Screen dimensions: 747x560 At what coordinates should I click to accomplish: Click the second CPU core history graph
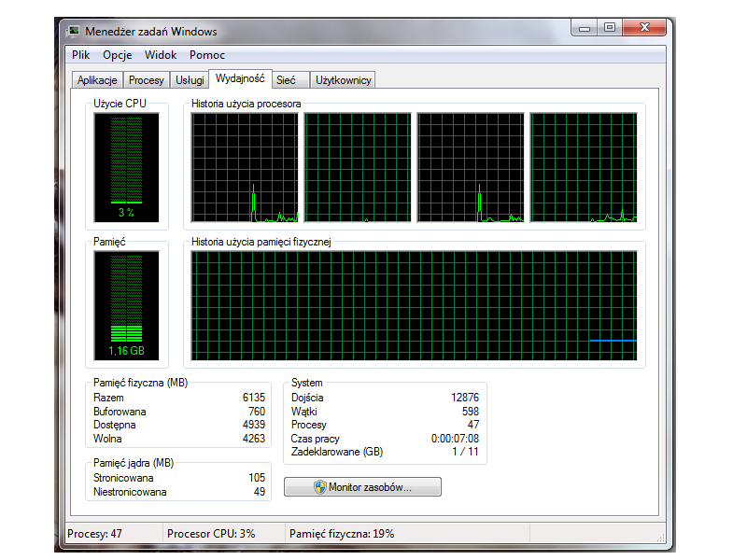click(x=358, y=168)
